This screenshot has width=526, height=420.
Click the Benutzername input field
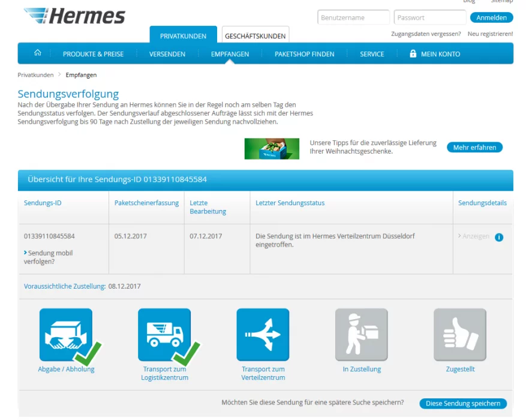pyautogui.click(x=353, y=17)
